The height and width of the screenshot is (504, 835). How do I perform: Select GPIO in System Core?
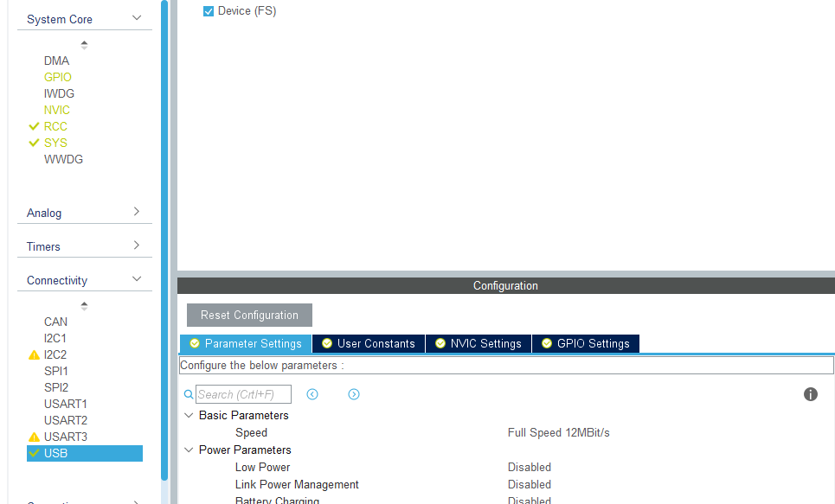[57, 77]
